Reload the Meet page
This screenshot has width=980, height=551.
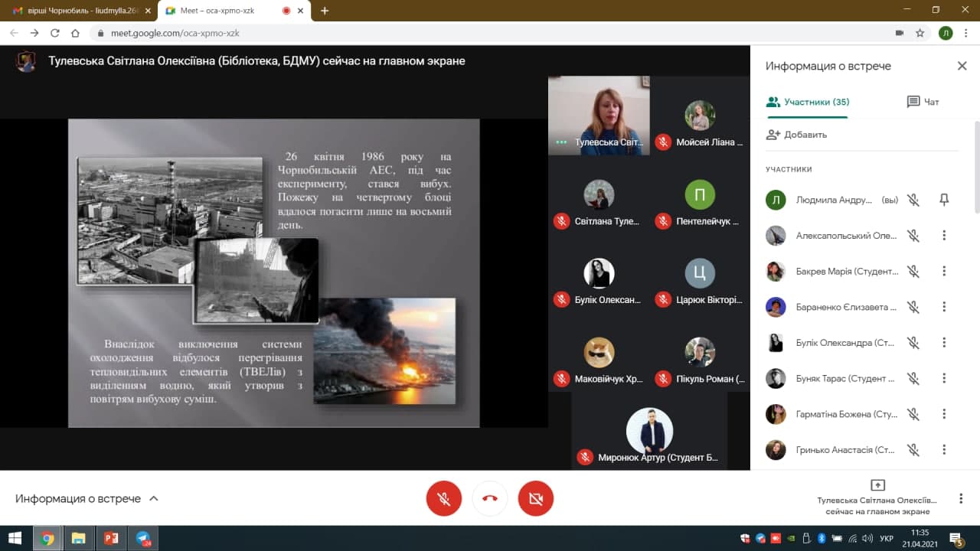[54, 33]
